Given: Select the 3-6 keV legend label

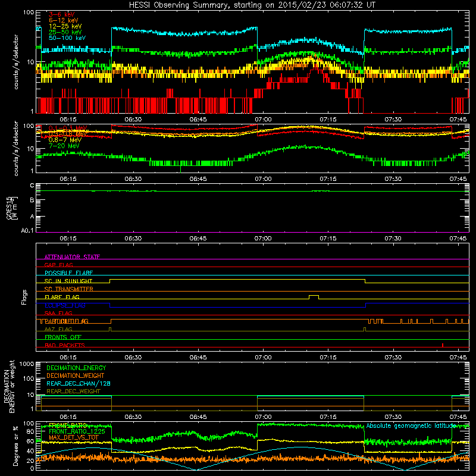Looking at the screenshot, I should [x=62, y=14].
